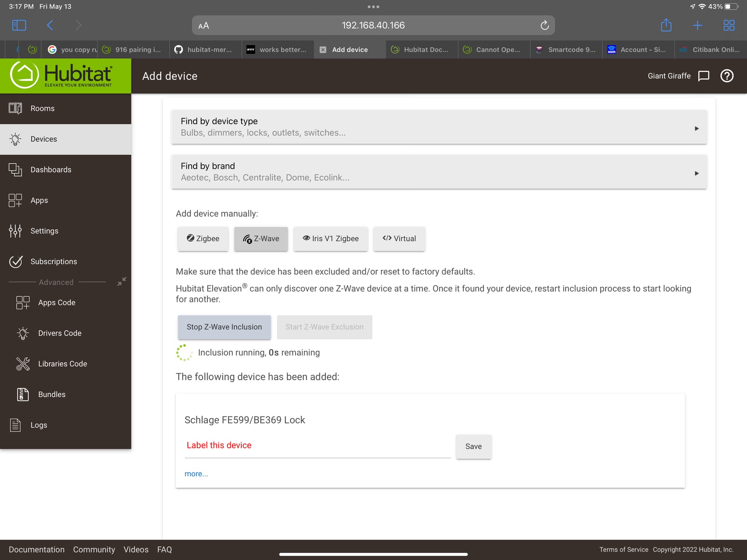Open Apps Code page
The width and height of the screenshot is (747, 560).
point(65,302)
